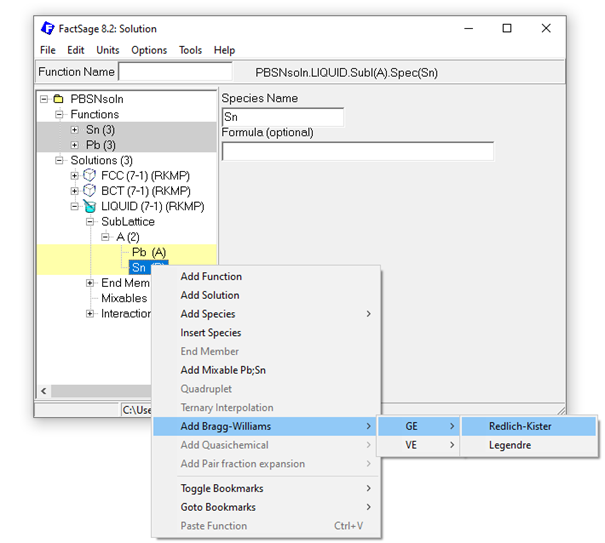Select the PBSNsoln root label
The width and height of the screenshot is (605, 543).
[x=97, y=99]
